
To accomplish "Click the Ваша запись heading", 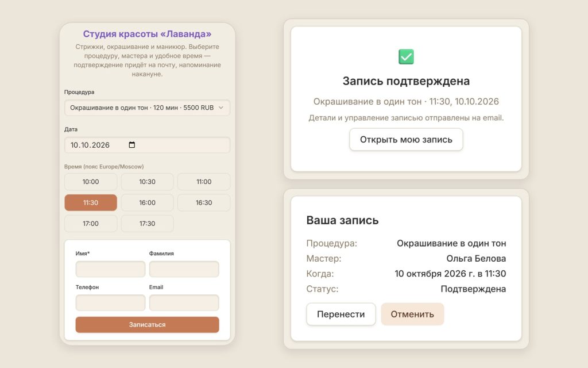I will [342, 220].
